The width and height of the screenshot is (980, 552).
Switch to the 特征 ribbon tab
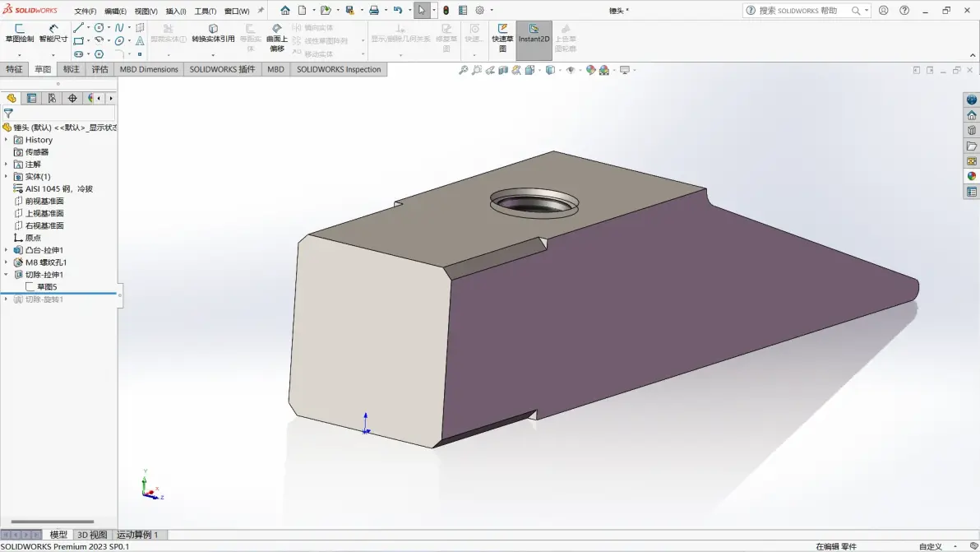pos(14,69)
